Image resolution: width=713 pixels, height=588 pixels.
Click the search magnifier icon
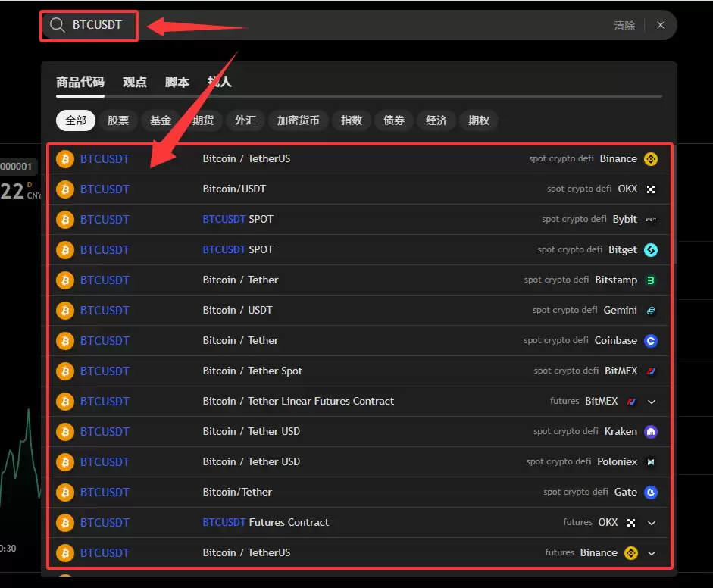(58, 25)
